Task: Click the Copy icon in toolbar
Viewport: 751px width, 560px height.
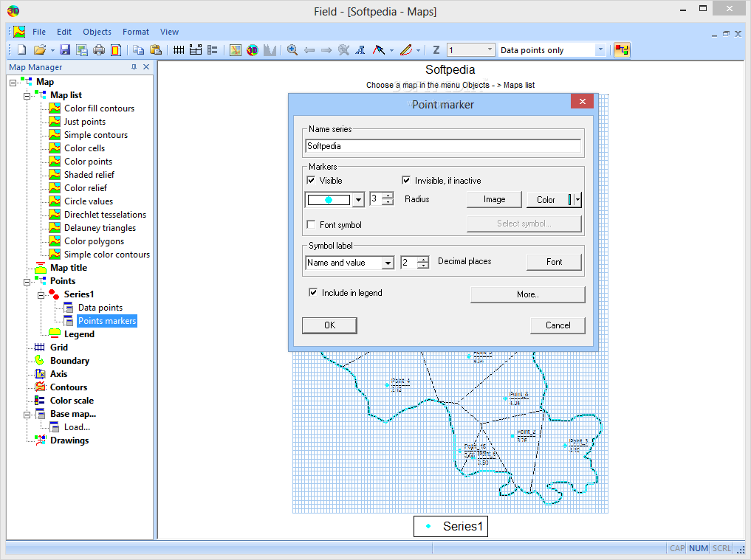Action: coord(138,50)
